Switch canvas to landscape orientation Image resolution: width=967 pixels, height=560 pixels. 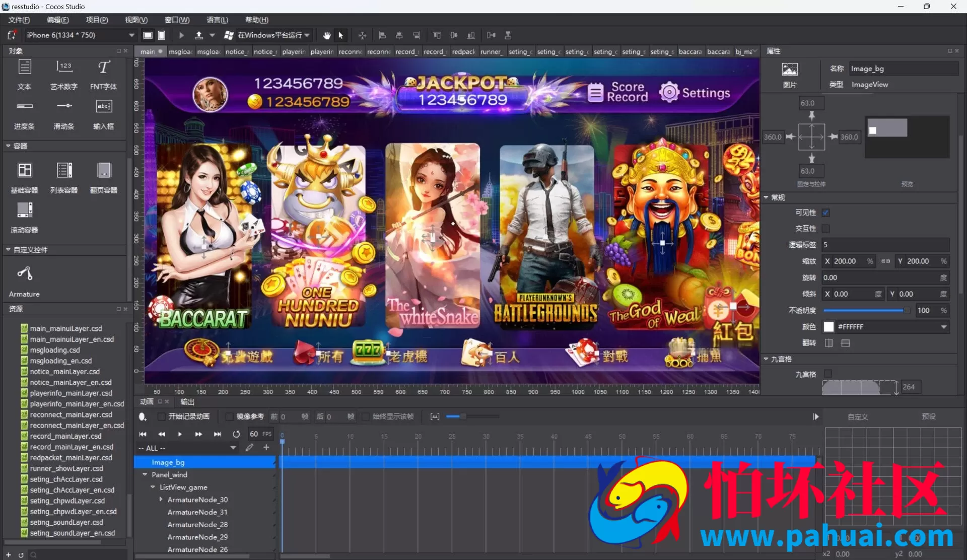(148, 35)
